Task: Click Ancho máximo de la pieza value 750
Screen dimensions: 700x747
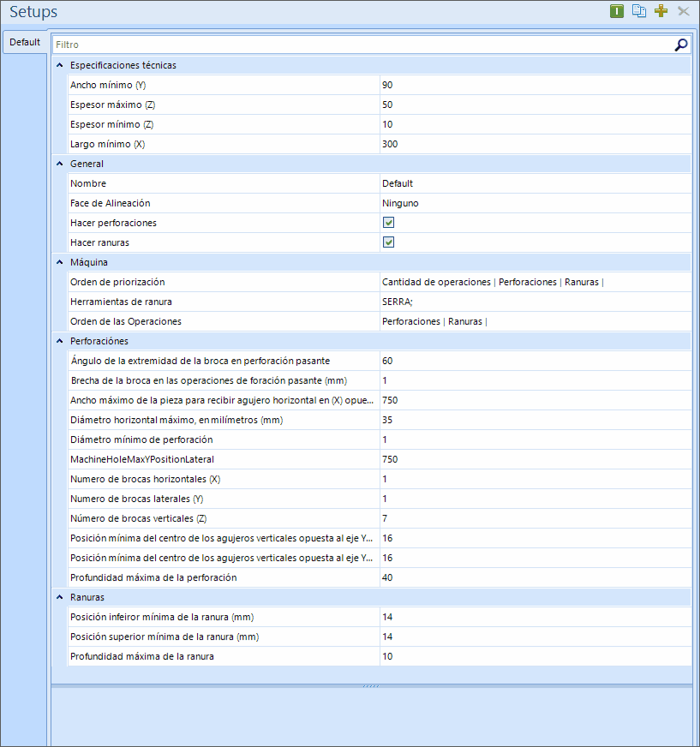Action: (x=535, y=400)
